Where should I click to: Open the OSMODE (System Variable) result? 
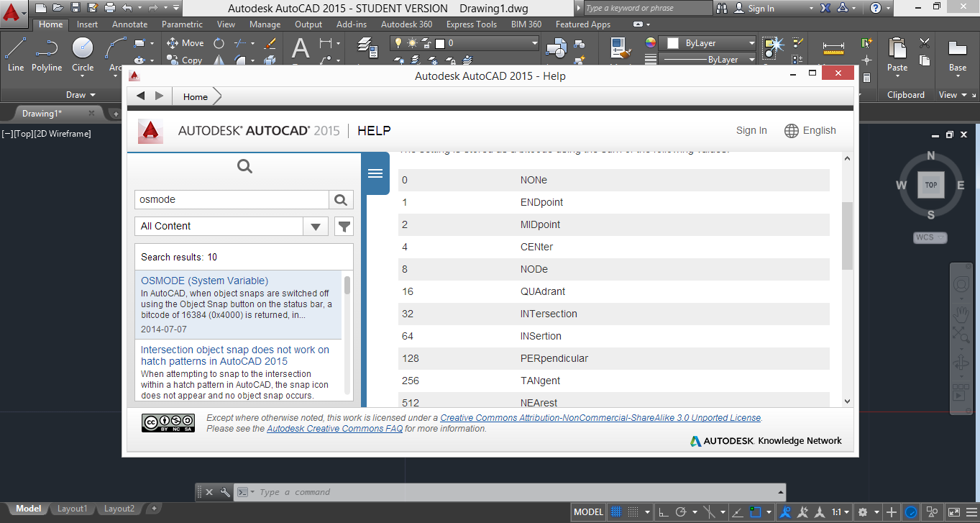tap(204, 281)
